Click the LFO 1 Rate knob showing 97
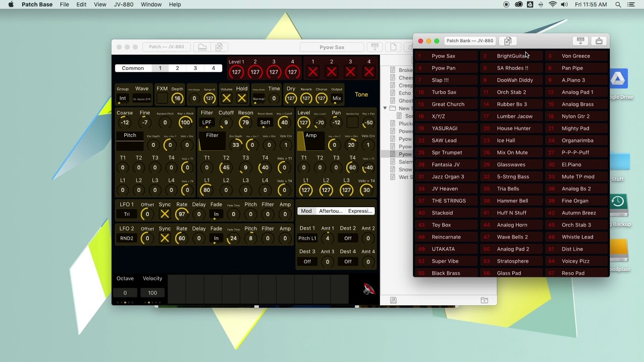This screenshot has width=644, height=362. [x=182, y=214]
